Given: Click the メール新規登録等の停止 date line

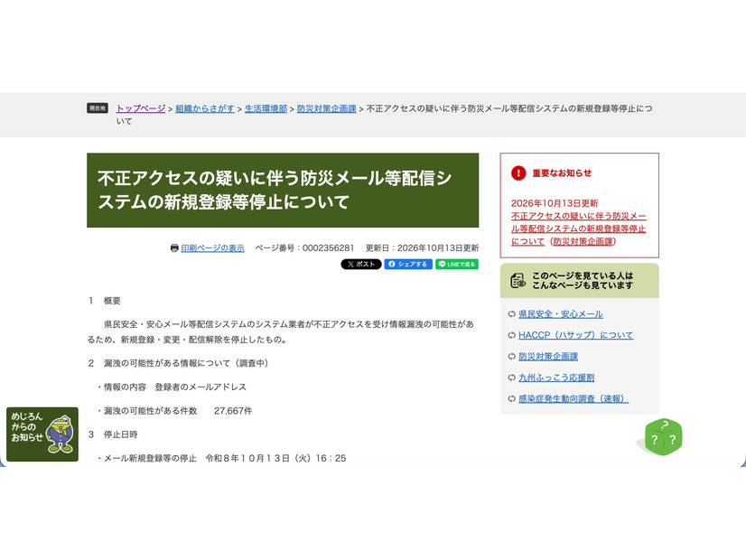Looking at the screenshot, I should (221, 458).
